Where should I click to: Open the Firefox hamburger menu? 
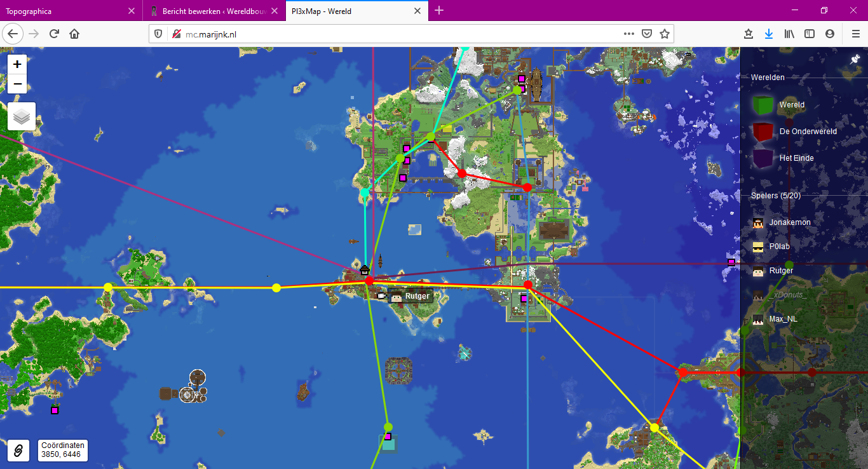pyautogui.click(x=855, y=34)
